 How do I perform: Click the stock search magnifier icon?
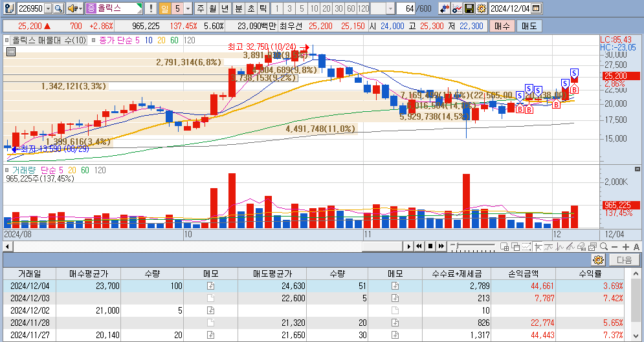coord(59,8)
